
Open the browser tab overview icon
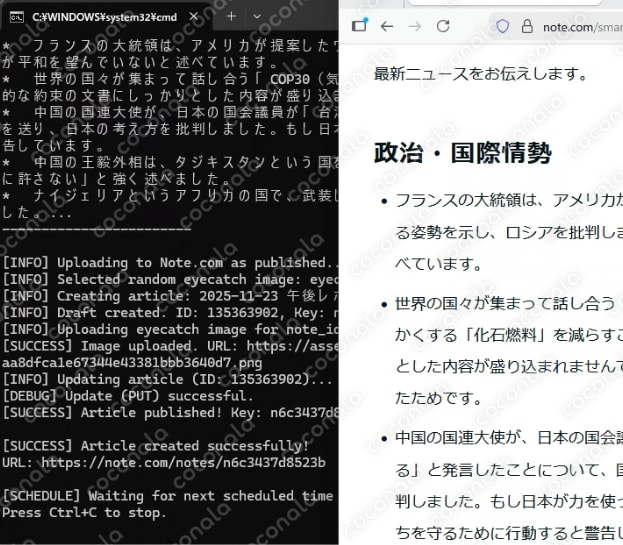tap(360, 25)
